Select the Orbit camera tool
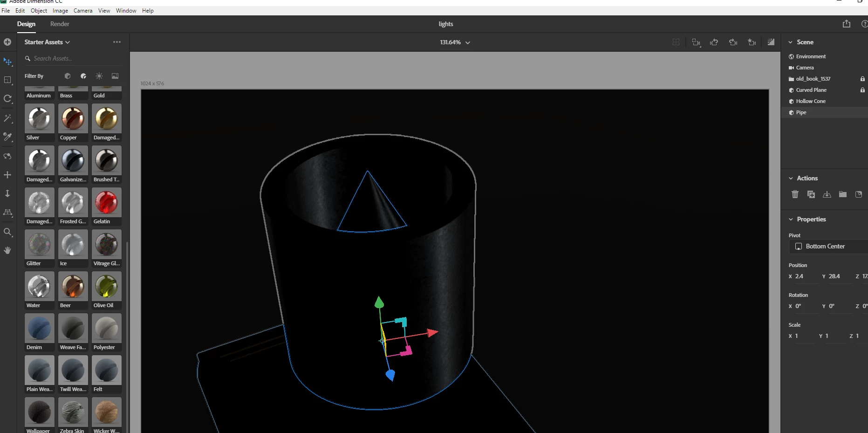This screenshot has width=868, height=433. (x=7, y=156)
